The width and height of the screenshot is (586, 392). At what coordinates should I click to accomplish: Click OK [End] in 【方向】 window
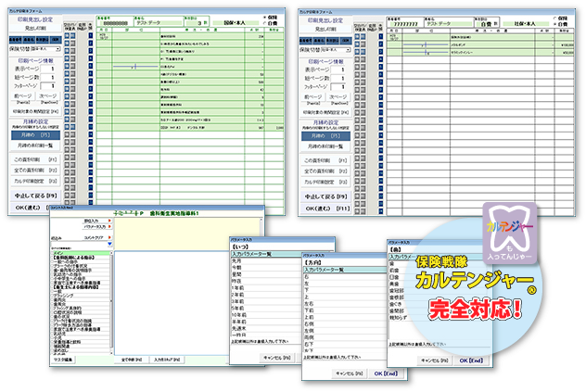point(386,373)
